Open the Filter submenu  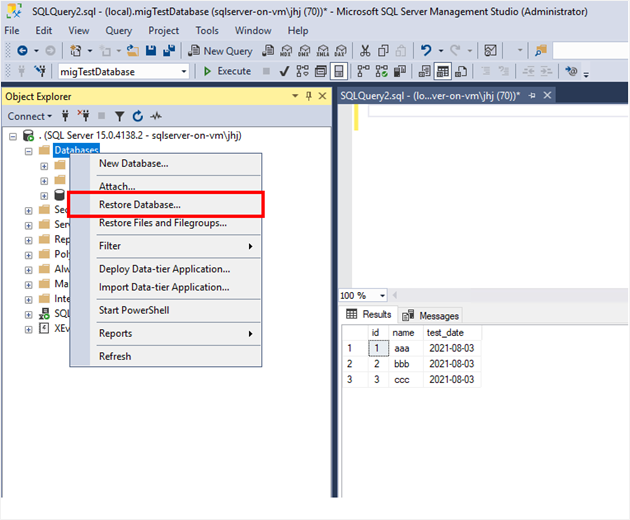[166, 246]
